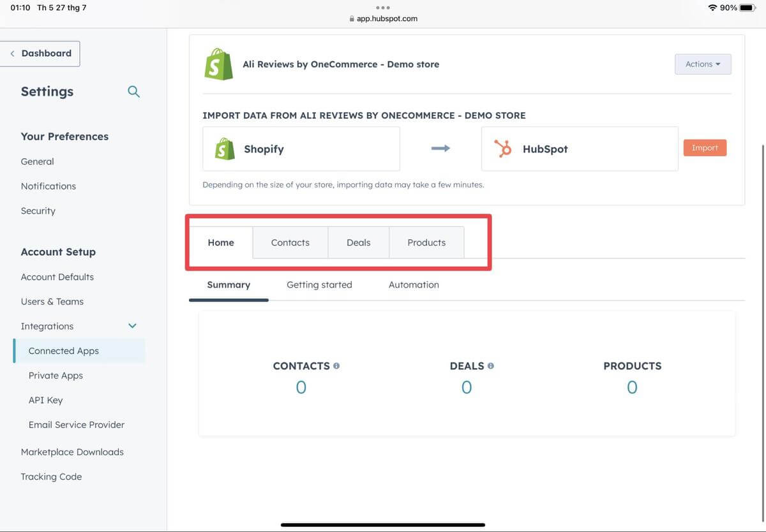766x532 pixels.
Task: Click the products count of 0
Action: click(x=632, y=388)
